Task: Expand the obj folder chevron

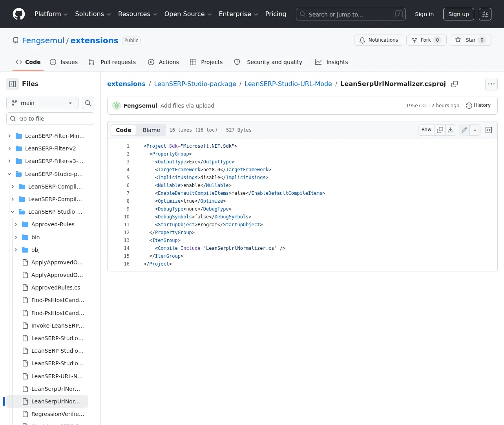Action: click(x=16, y=250)
